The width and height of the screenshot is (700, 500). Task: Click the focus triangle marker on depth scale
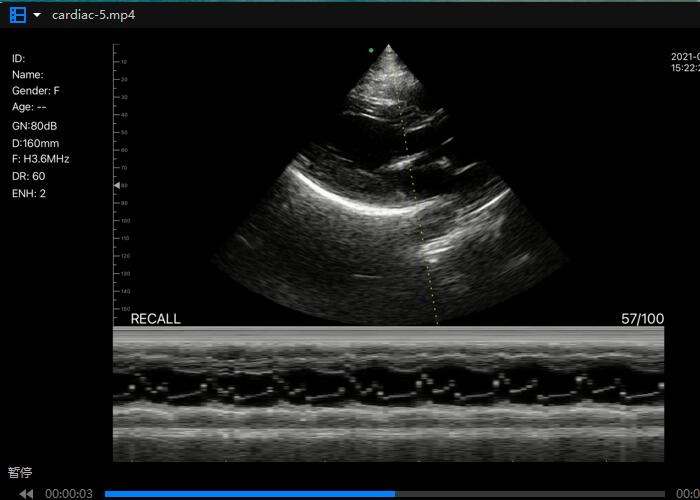pos(117,186)
